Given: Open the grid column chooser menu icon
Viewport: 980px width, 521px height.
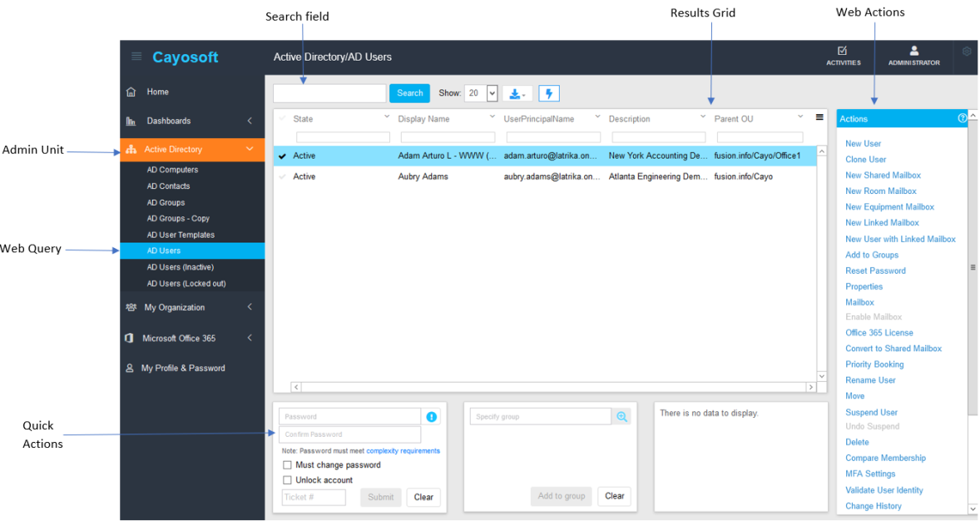Looking at the screenshot, I should click(x=819, y=117).
